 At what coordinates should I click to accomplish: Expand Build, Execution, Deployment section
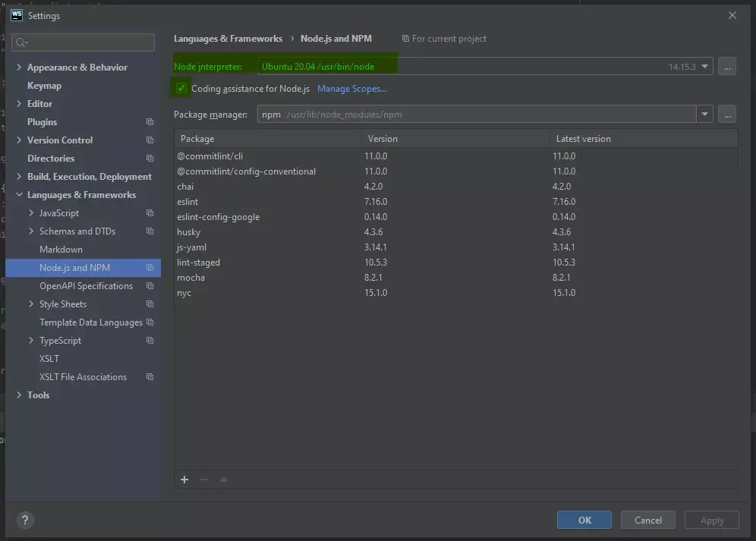pos(19,177)
